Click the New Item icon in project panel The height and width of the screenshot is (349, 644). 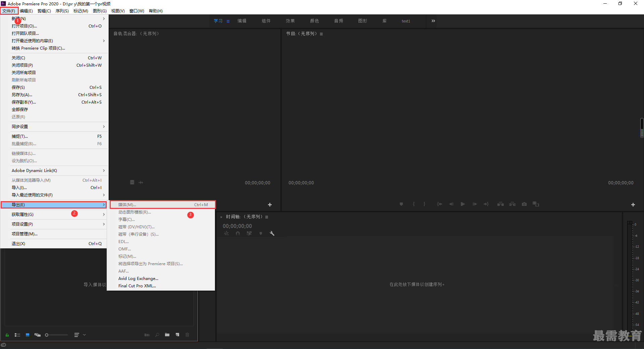coord(177,335)
